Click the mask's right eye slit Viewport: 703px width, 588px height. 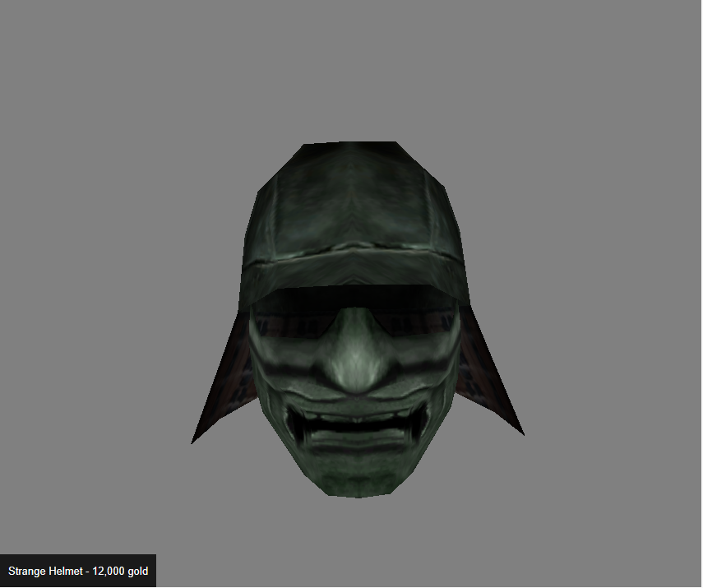coord(415,326)
